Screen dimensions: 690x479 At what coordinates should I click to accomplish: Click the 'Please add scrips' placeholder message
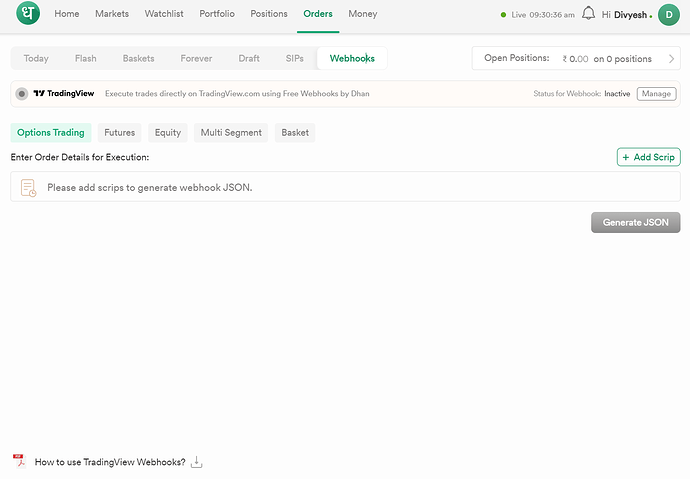pyautogui.click(x=150, y=187)
